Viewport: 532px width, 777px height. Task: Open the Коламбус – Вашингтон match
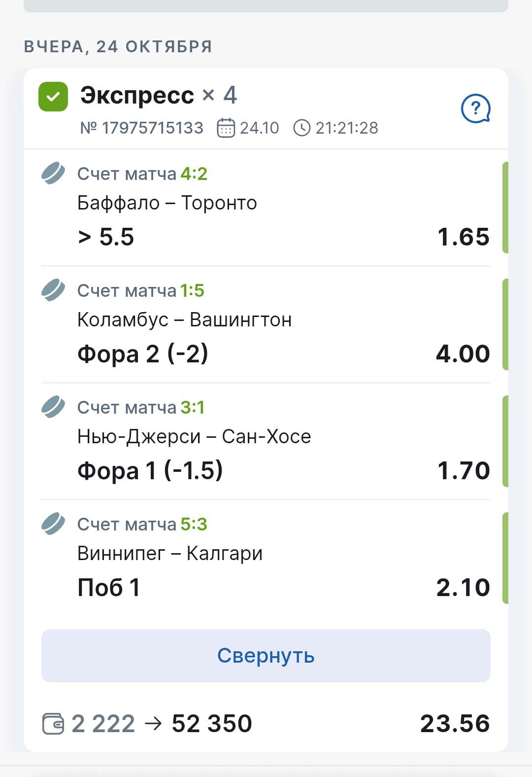pos(184,320)
